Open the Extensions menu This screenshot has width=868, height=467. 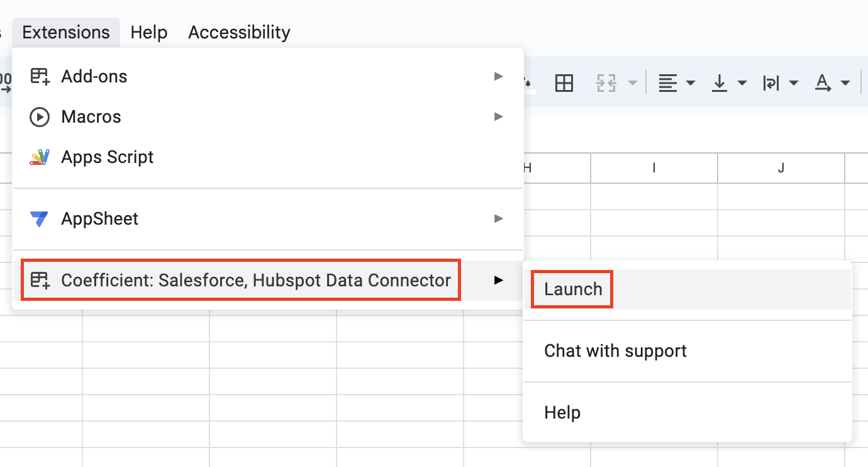pyautogui.click(x=66, y=32)
